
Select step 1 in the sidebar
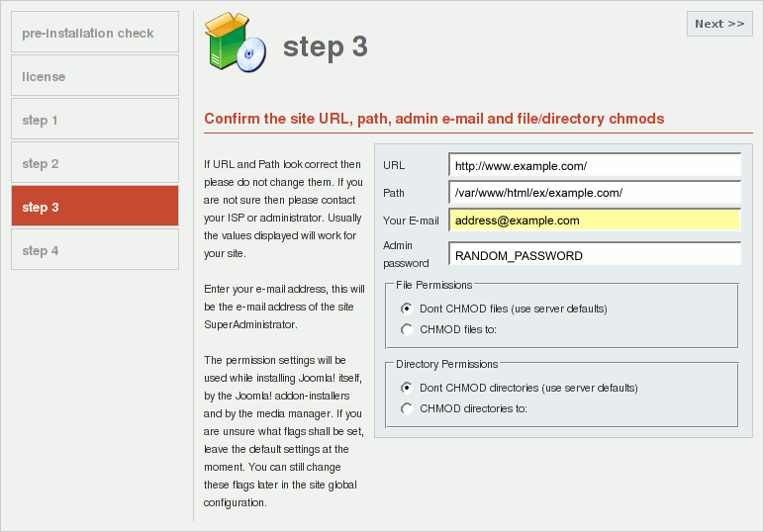(95, 120)
